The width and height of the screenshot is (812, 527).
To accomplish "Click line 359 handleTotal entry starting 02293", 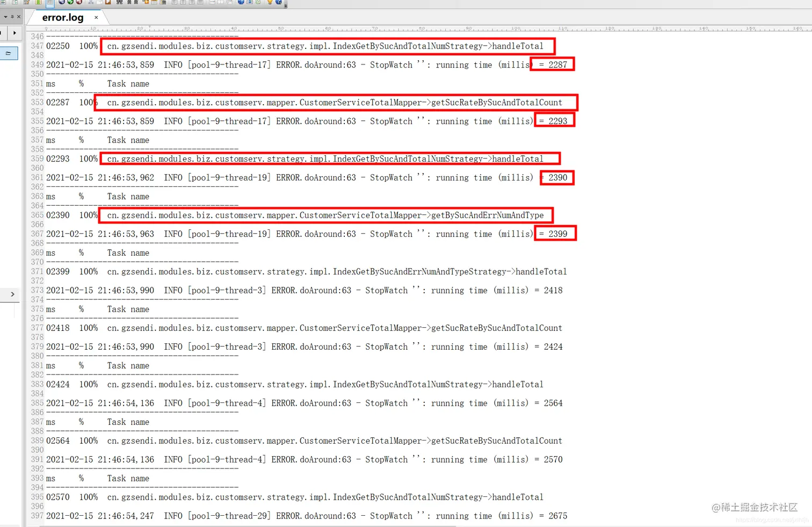I will [x=295, y=159].
